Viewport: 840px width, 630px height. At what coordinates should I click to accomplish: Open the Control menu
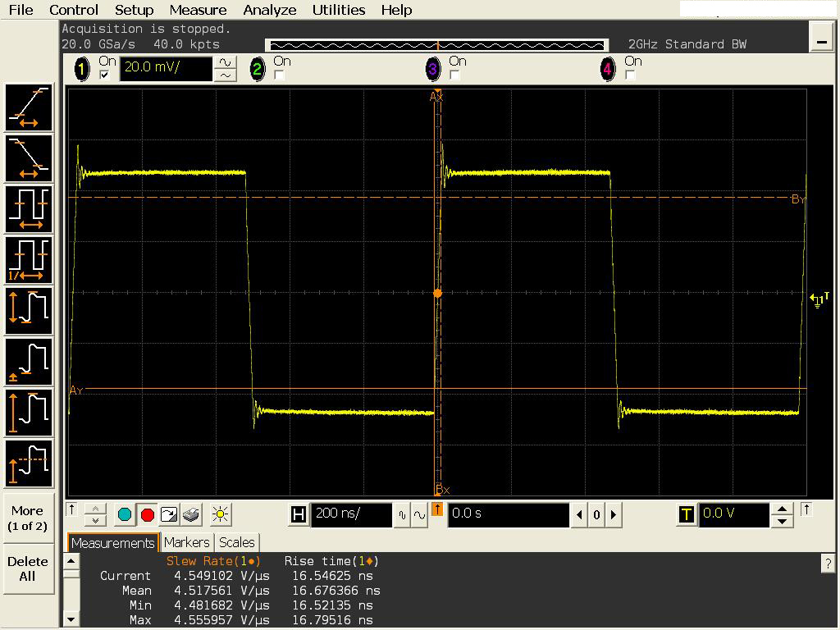pos(73,10)
